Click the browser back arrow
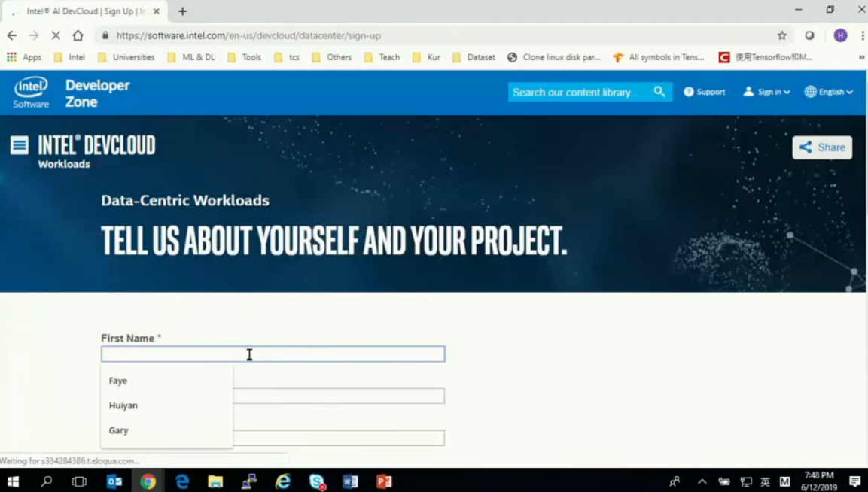Screen dimensions: 868x492 pos(11,35)
